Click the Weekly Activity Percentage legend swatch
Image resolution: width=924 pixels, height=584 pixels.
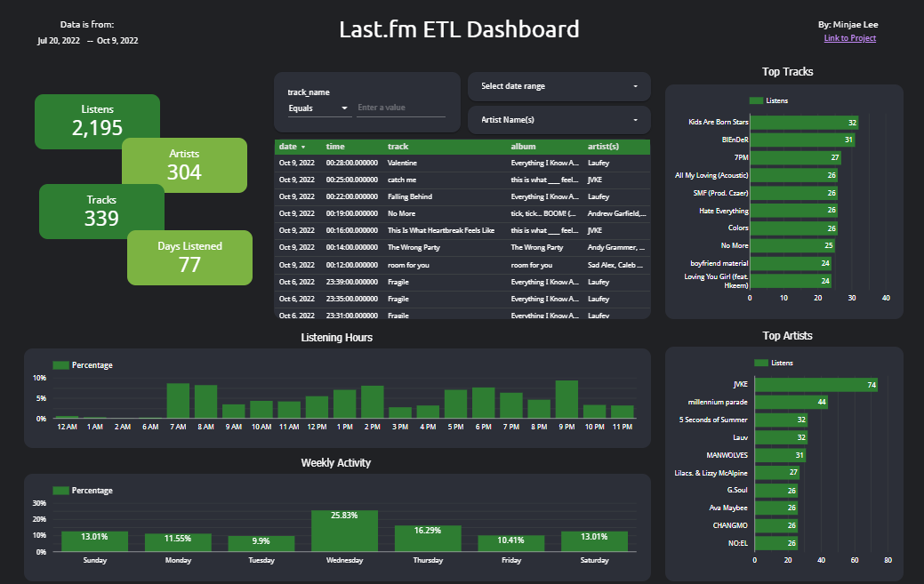(x=60, y=491)
